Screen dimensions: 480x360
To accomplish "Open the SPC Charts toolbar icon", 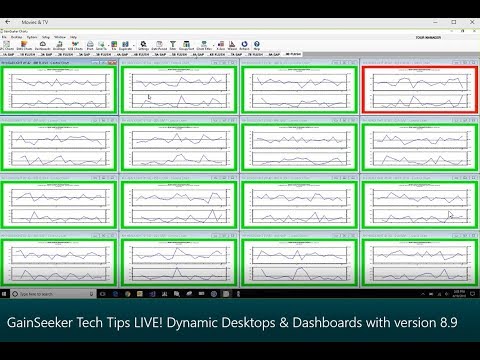I will click(6, 46).
